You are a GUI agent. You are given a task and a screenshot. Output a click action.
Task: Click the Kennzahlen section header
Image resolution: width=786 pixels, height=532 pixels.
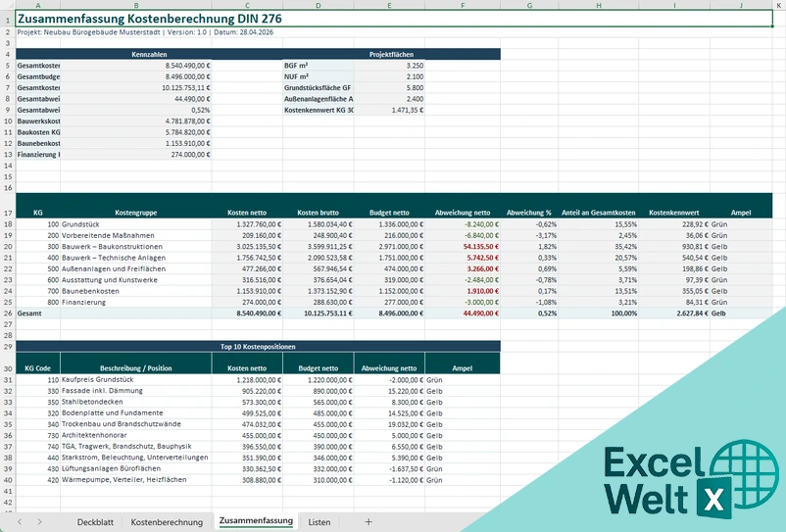150,54
